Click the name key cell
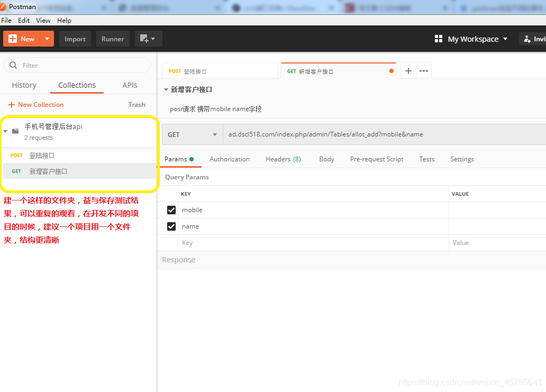The width and height of the screenshot is (546, 392). point(313,226)
